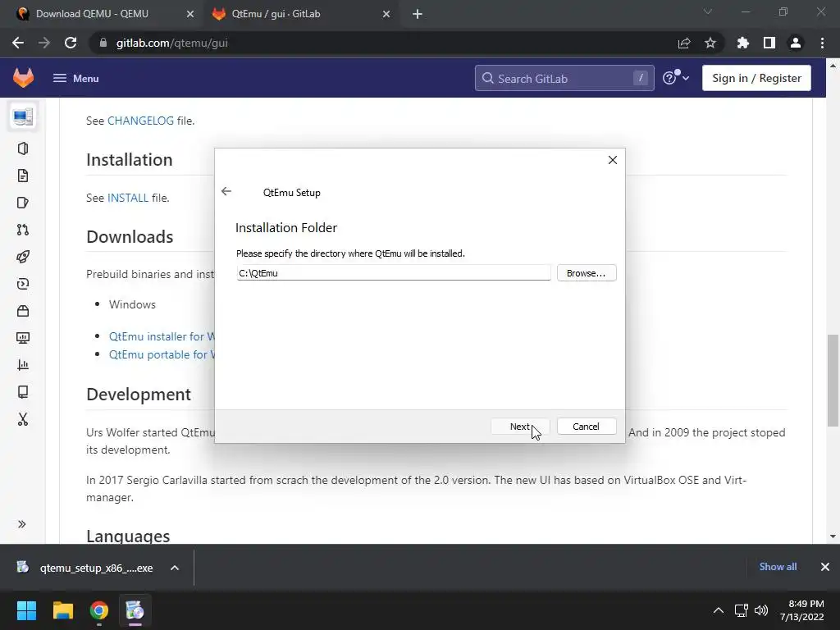
Task: Open a new browser tab
Action: (x=418, y=14)
